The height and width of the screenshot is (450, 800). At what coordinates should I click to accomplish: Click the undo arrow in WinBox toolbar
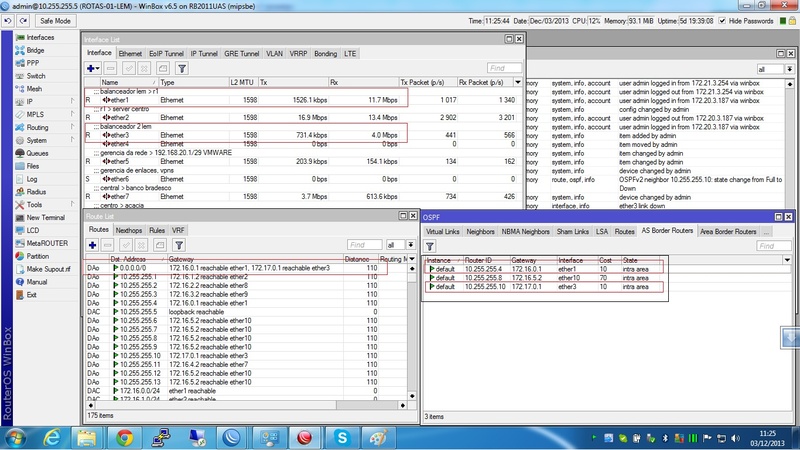10,20
